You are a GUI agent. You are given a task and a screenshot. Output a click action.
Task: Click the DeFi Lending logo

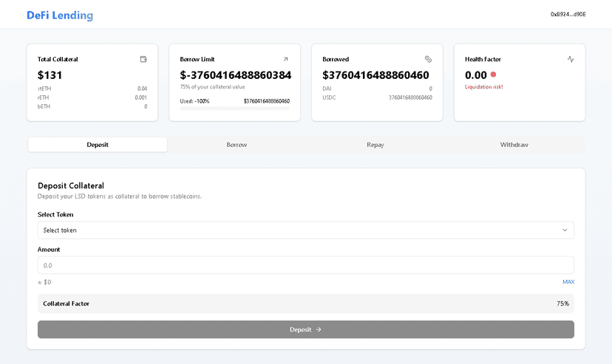pyautogui.click(x=60, y=15)
